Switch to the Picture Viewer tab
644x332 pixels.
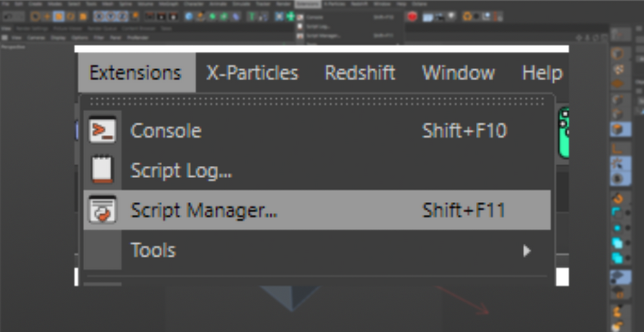tap(68, 28)
